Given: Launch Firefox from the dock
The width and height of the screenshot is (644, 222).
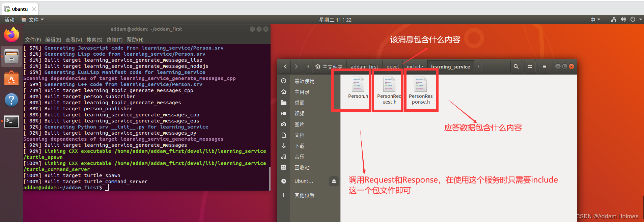Looking at the screenshot, I should [x=11, y=34].
